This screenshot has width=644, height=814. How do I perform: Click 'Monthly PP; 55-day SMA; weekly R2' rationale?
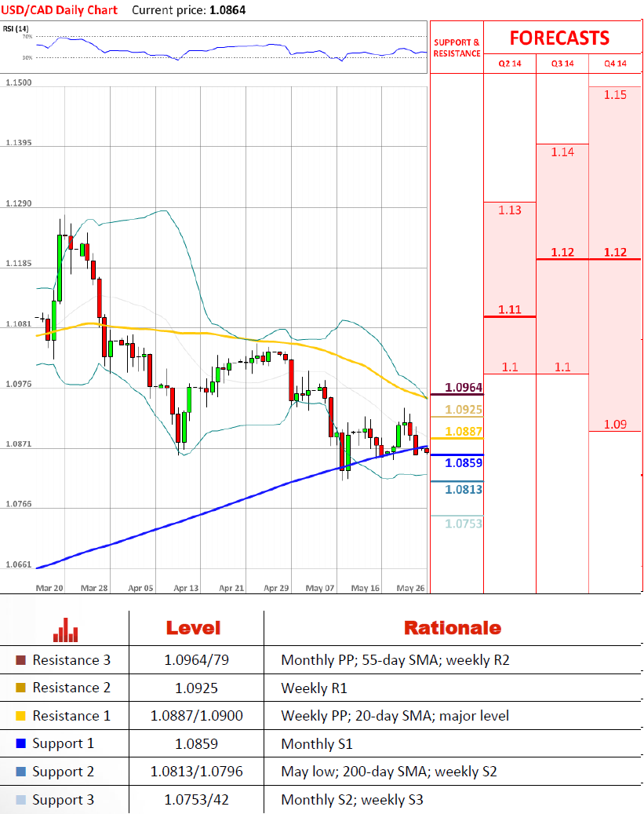[395, 660]
